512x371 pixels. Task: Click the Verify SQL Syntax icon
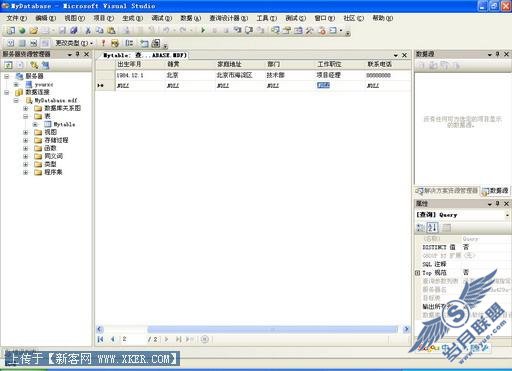[115, 43]
